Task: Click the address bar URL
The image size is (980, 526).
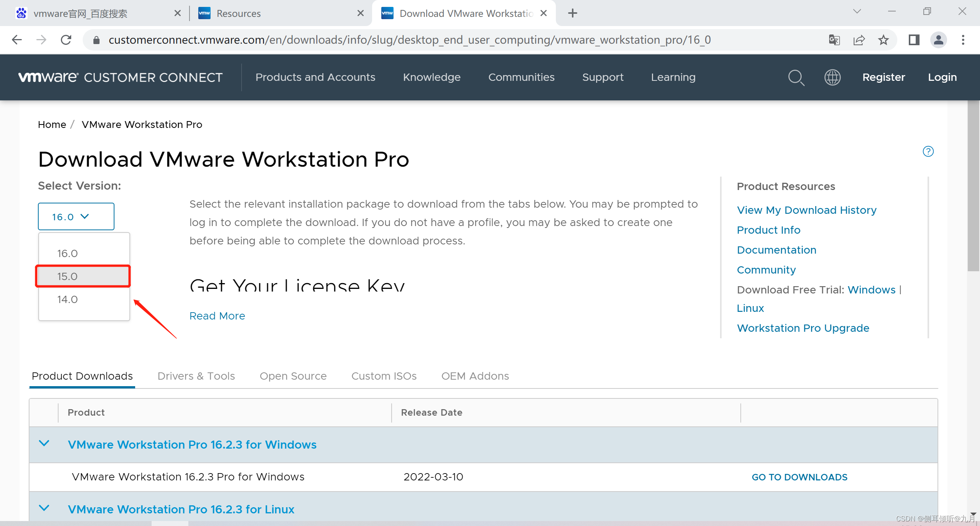Action: coord(410,40)
